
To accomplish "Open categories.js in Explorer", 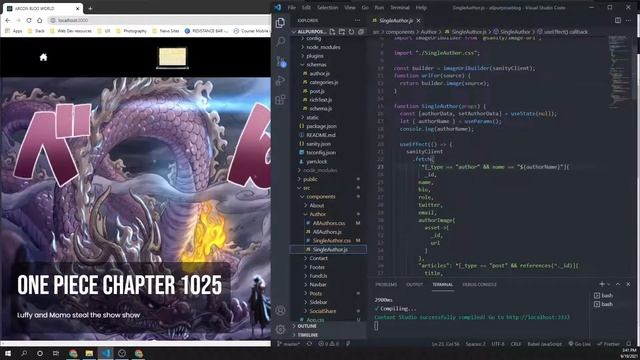I will point(323,82).
